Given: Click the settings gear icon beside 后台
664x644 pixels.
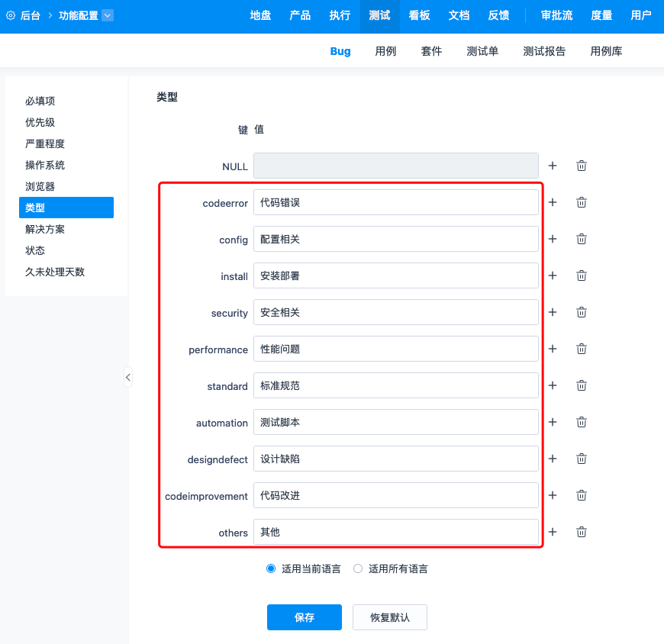Looking at the screenshot, I should point(11,16).
